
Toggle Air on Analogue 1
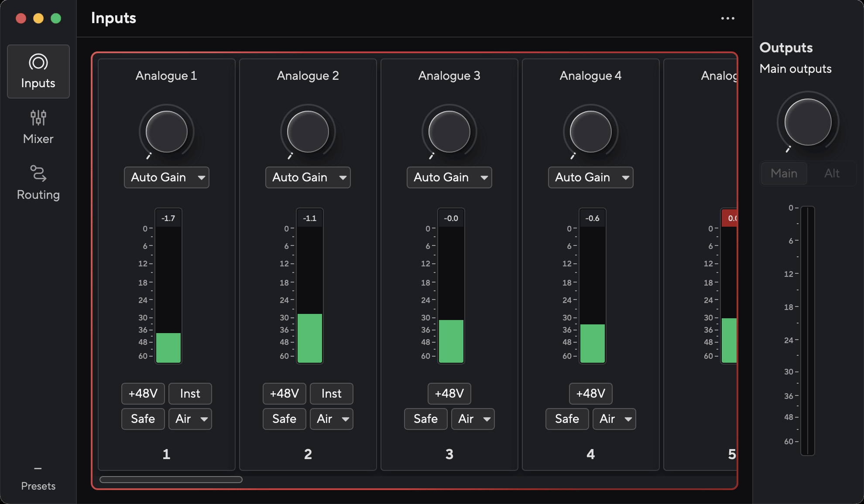tap(183, 419)
